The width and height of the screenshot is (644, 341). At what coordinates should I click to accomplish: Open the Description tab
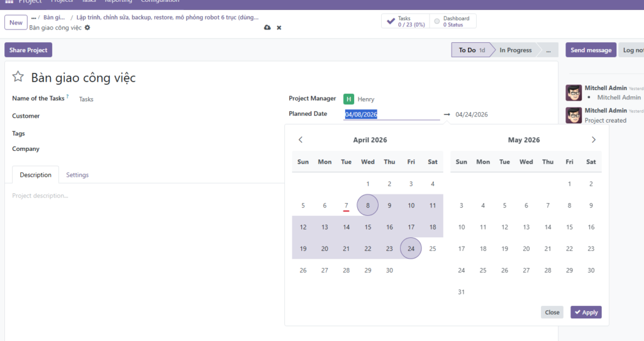tap(35, 175)
